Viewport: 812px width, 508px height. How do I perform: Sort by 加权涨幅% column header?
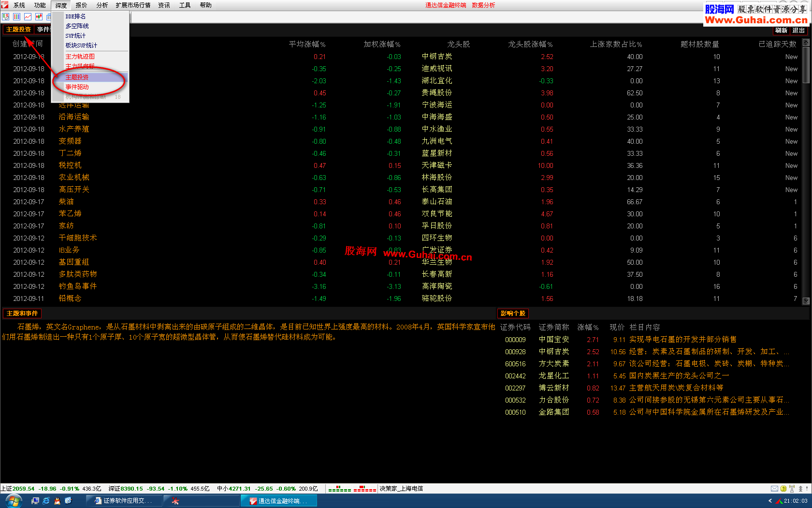click(x=382, y=44)
